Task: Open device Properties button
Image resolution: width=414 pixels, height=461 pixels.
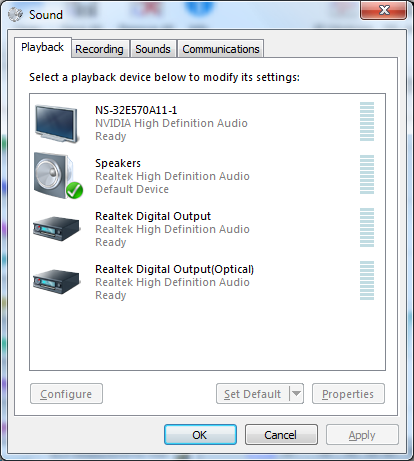Action: click(x=348, y=394)
